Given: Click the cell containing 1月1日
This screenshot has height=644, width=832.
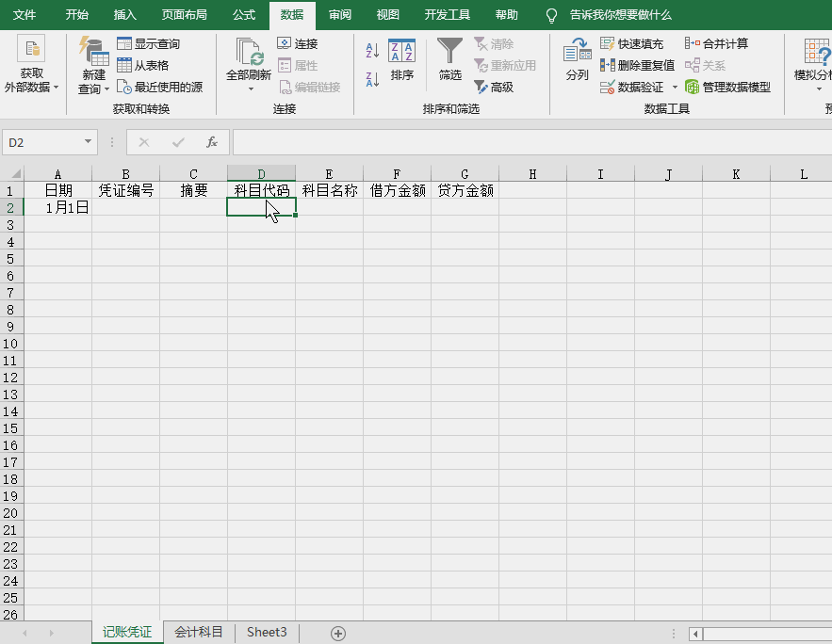Looking at the screenshot, I should (57, 207).
